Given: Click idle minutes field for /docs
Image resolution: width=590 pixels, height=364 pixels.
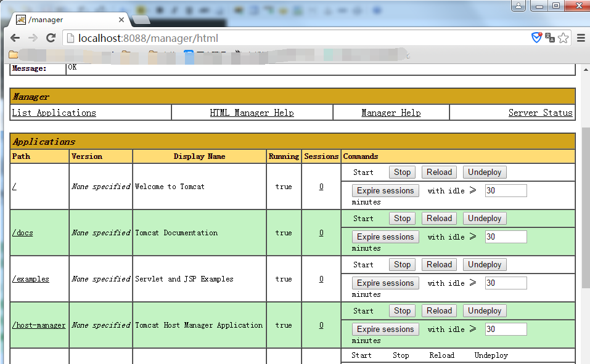Looking at the screenshot, I should click(506, 237).
